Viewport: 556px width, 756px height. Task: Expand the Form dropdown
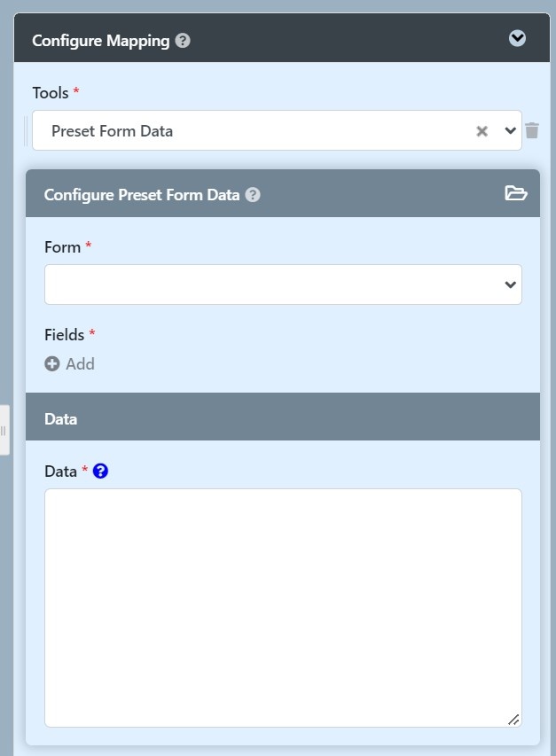tap(510, 284)
